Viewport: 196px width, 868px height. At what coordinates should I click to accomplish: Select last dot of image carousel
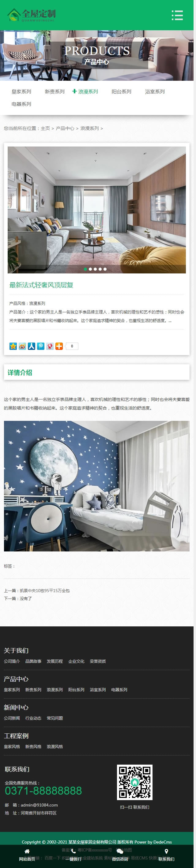point(105,269)
